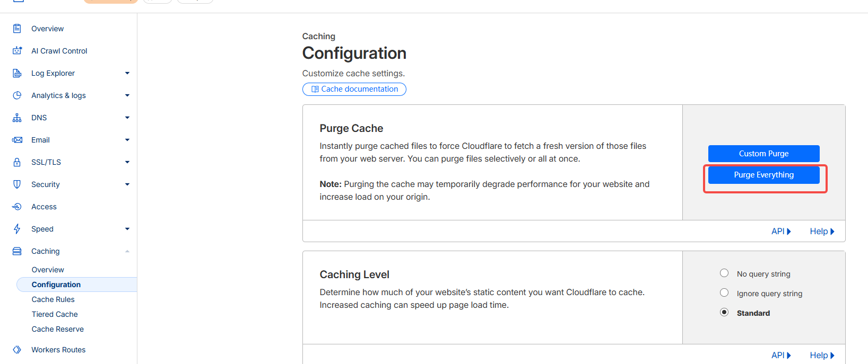Collapse the Caching section
This screenshot has width=868, height=364.
pos(127,251)
